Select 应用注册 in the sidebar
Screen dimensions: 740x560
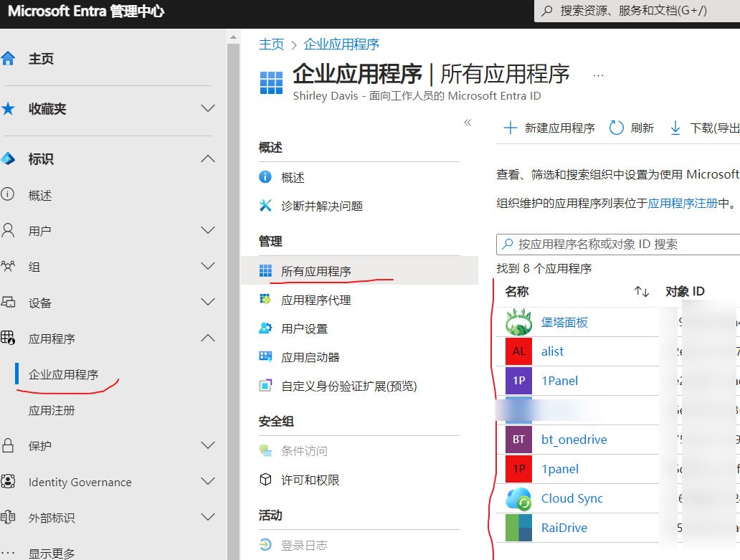52,410
